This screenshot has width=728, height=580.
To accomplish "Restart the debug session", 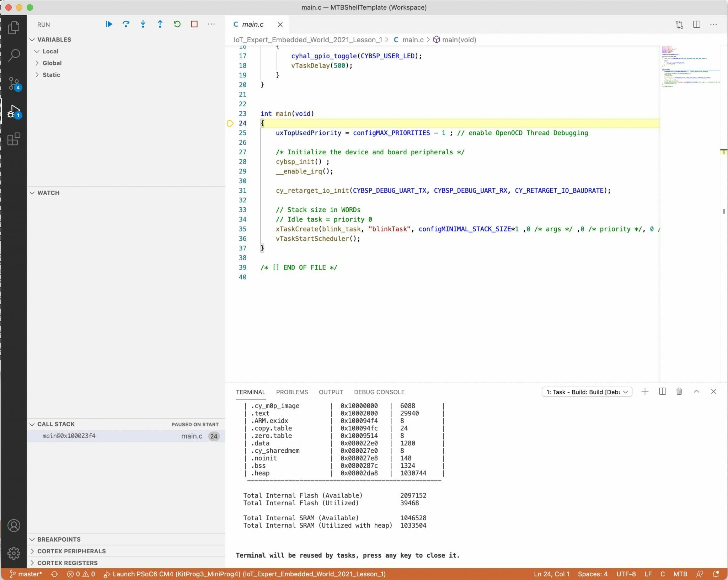I will (x=177, y=24).
